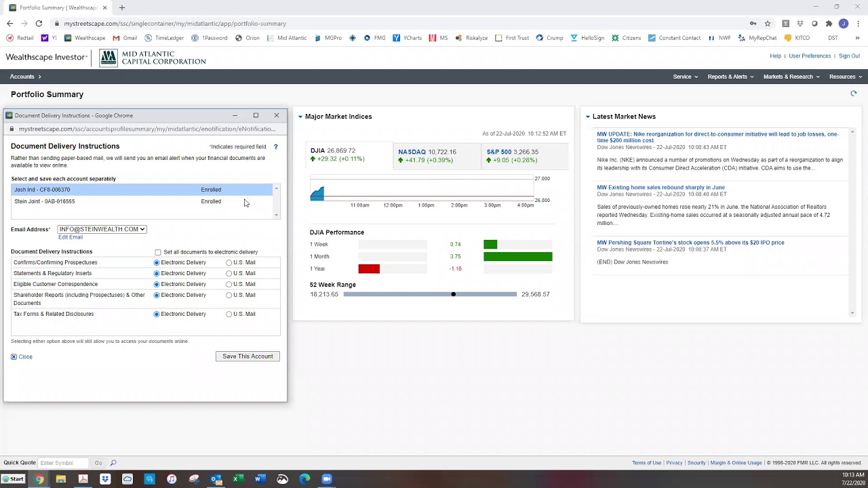Viewport: 868px width, 488px height.
Task: Switch to the S&P 500 index tab
Action: pyautogui.click(x=524, y=156)
